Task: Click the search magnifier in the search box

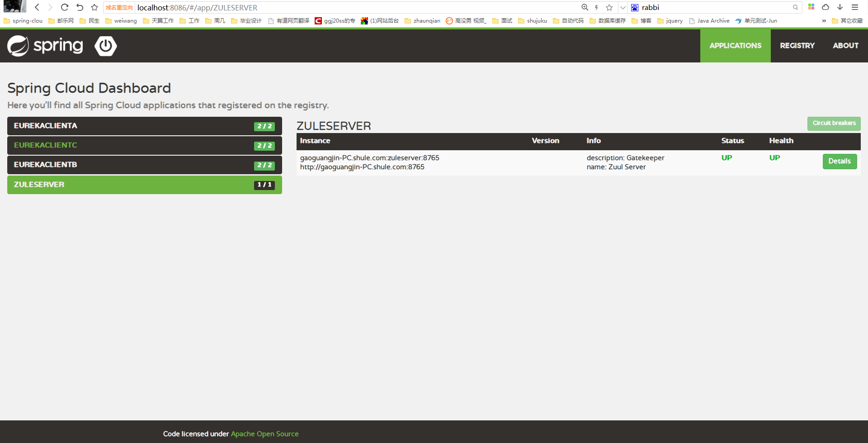Action: point(795,7)
